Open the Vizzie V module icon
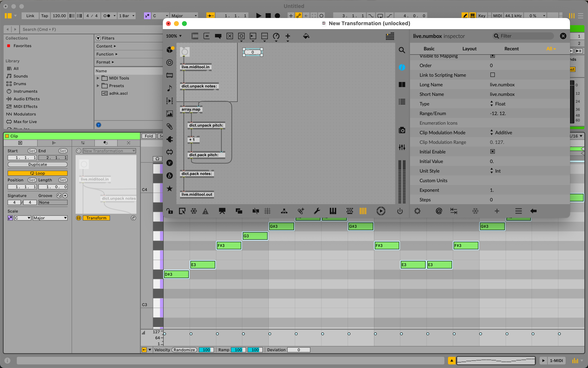 [x=169, y=163]
